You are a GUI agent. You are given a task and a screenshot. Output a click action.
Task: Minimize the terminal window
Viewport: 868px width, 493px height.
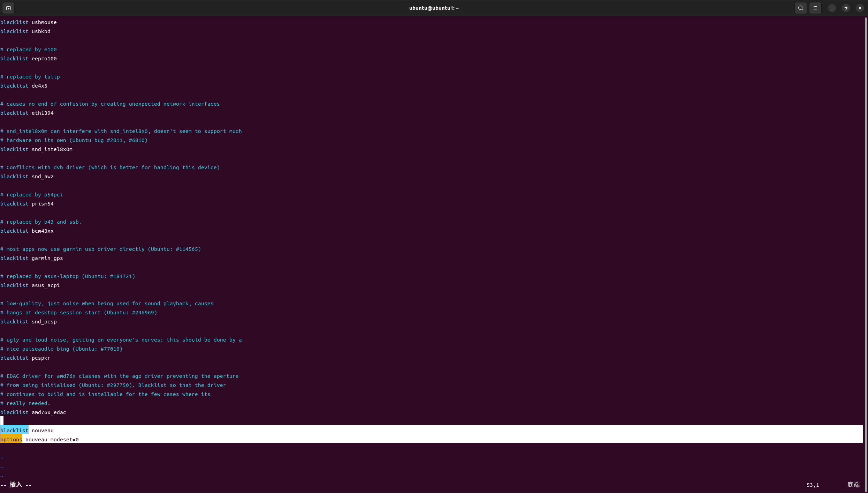pos(832,8)
